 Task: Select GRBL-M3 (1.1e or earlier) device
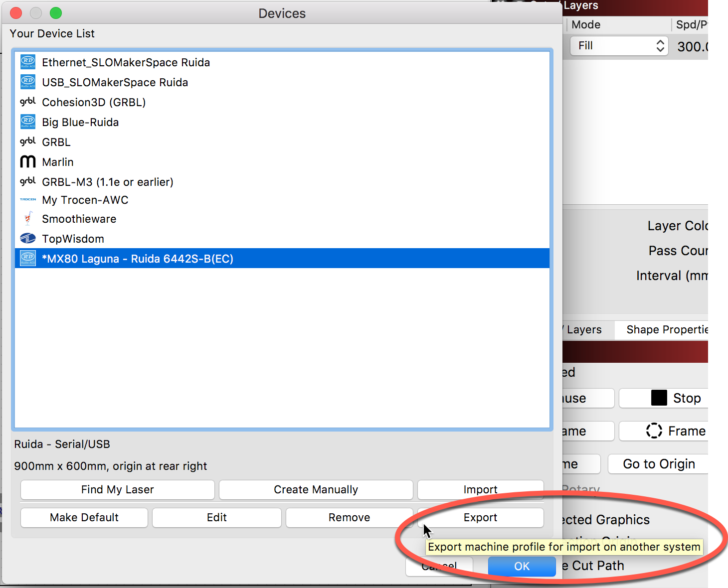pos(282,182)
